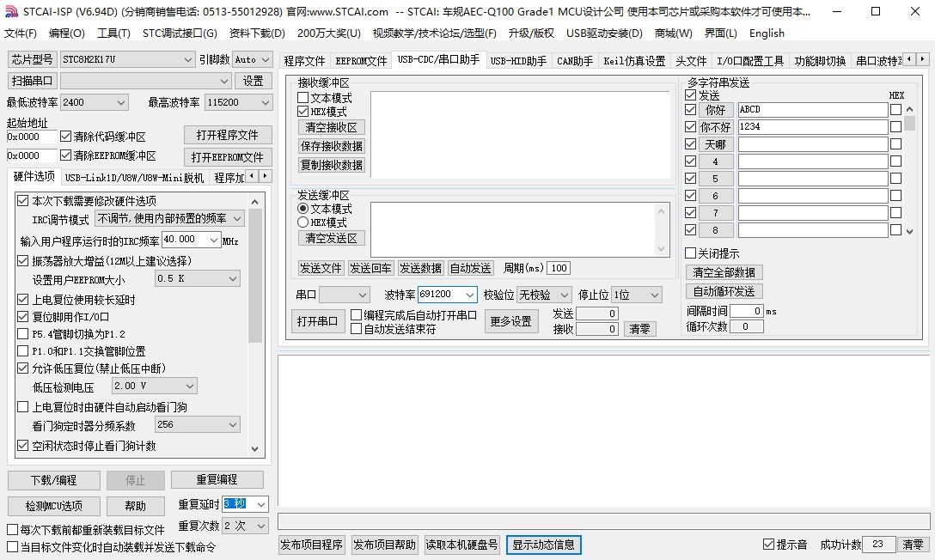Click the hardware options vertical scrollbar track
Viewport: 935px width, 560px height.
[255, 395]
